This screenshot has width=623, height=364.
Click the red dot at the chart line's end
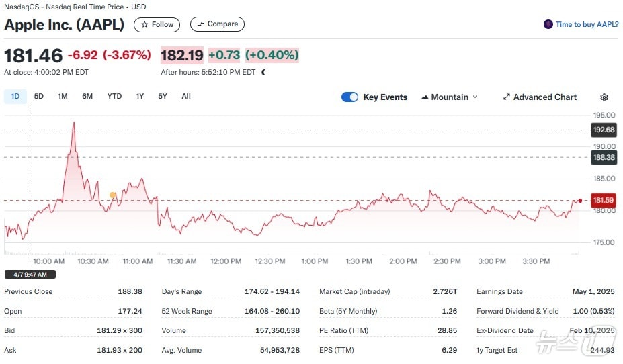580,200
